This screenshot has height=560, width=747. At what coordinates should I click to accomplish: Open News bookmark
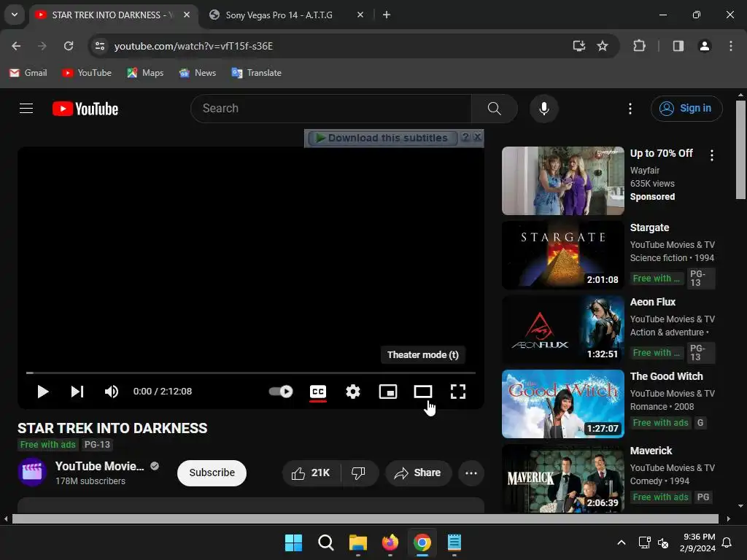[197, 73]
